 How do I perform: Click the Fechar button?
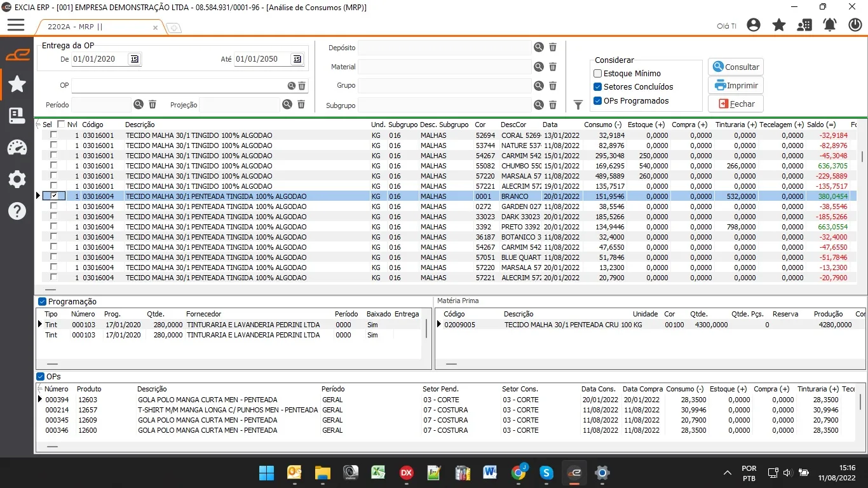click(736, 104)
